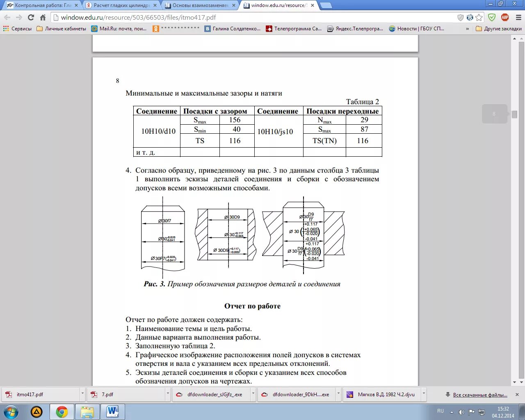Click the VK extension icon in toolbar

tap(470, 18)
